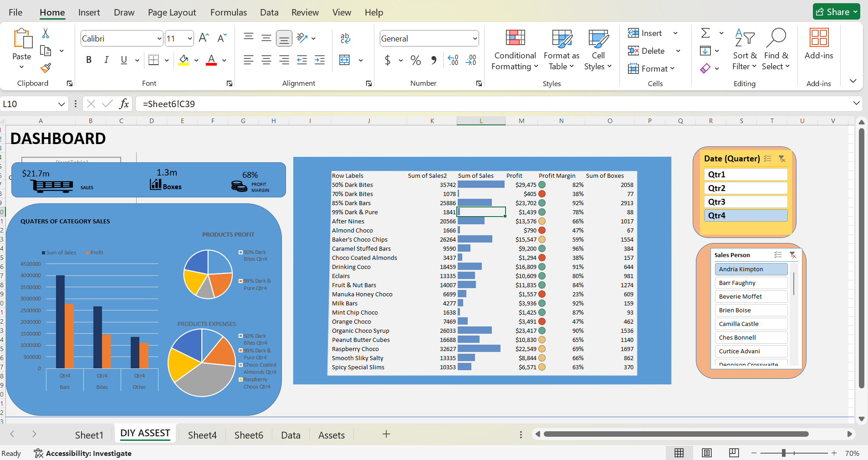The height and width of the screenshot is (460, 868).
Task: Clear filter on Sales Person slicer
Action: point(793,255)
